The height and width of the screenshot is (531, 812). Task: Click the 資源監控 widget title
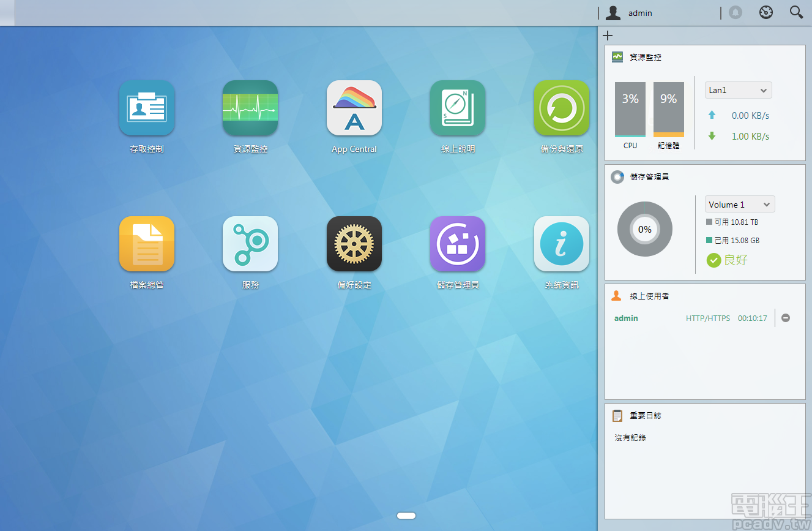coord(646,57)
